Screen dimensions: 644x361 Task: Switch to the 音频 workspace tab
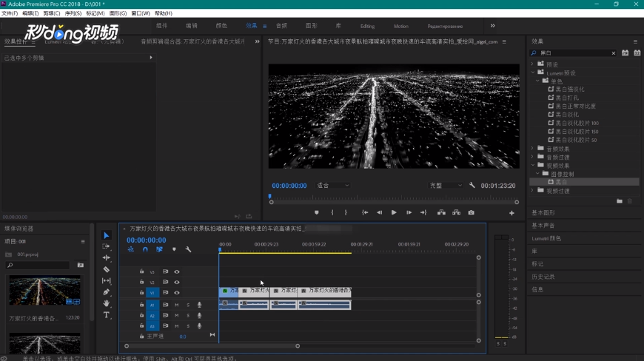click(281, 25)
